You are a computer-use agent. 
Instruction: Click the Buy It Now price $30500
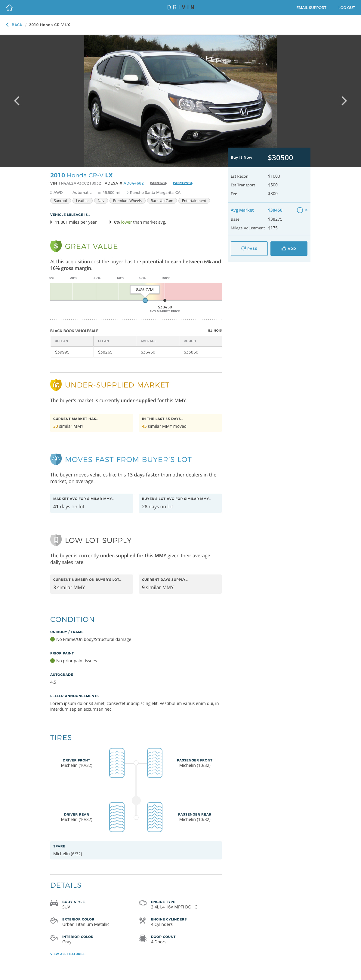(x=280, y=158)
